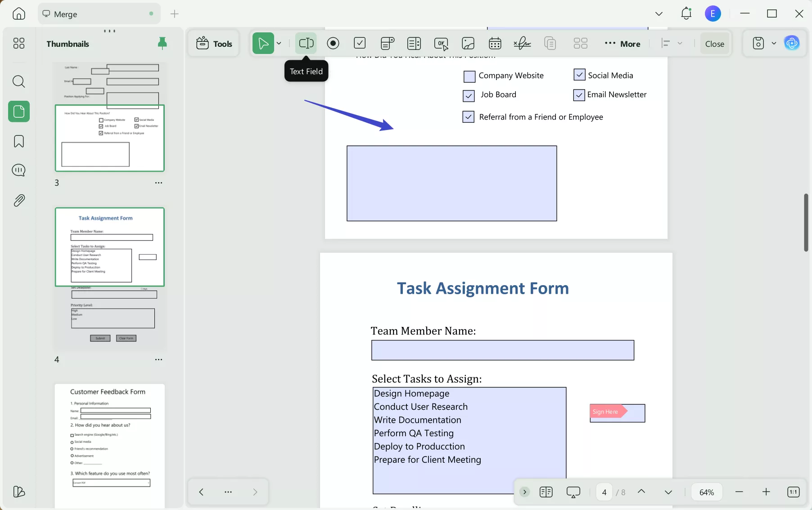Open the Attachments panel in the sidebar

coord(18,200)
